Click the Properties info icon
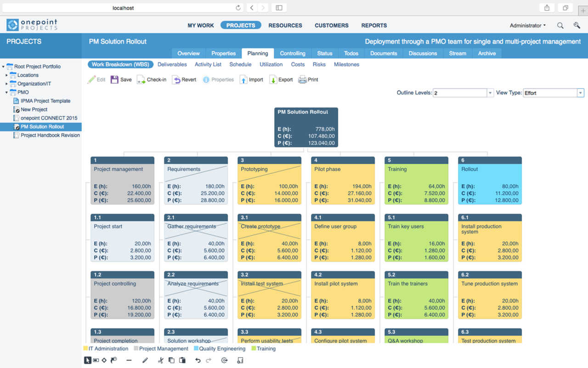 tap(206, 79)
